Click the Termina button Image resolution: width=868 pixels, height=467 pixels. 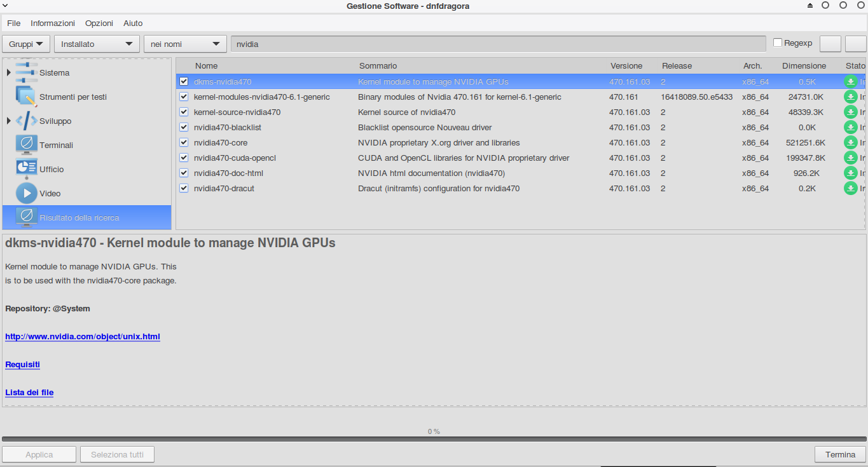(840, 454)
